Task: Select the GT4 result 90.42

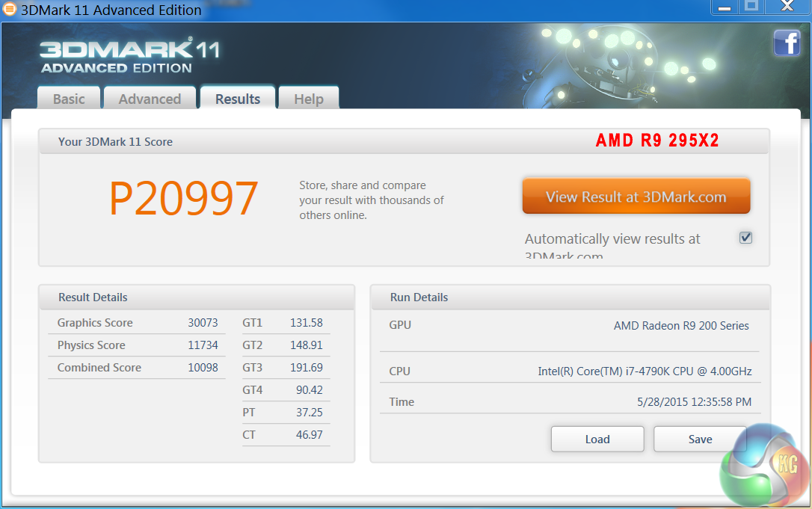Action: [x=310, y=389]
